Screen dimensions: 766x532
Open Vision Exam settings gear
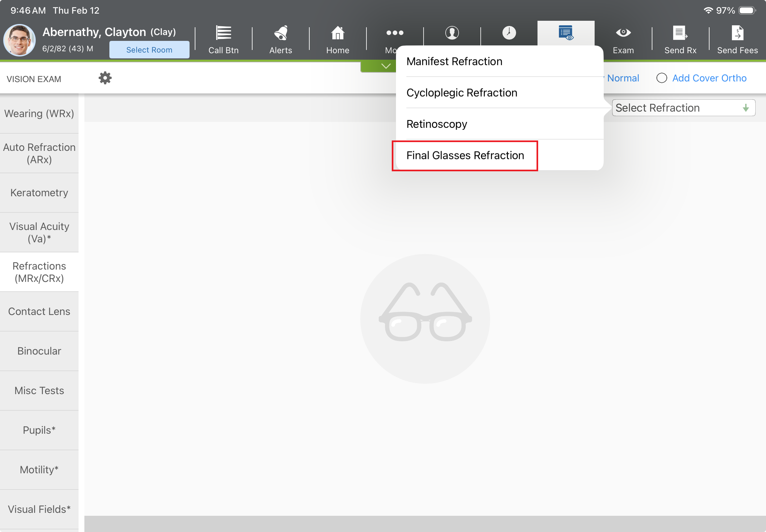105,78
